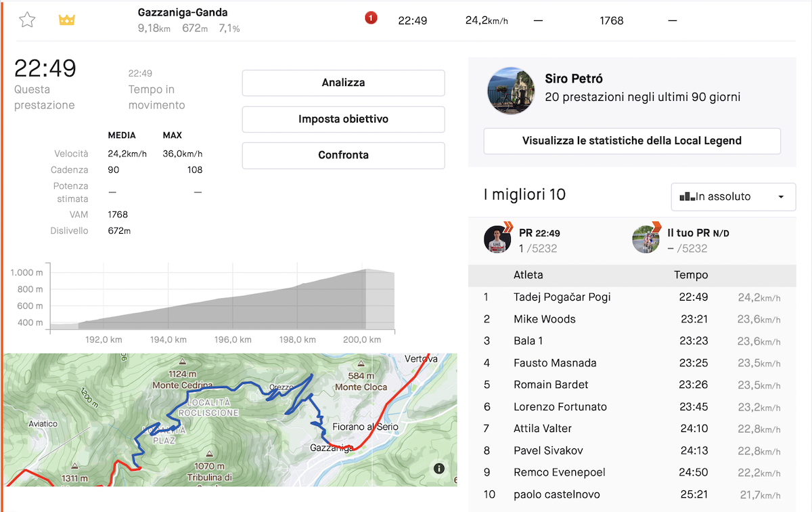This screenshot has height=512, width=812.
Task: Click the red number 1 achievement badge
Action: click(x=371, y=18)
